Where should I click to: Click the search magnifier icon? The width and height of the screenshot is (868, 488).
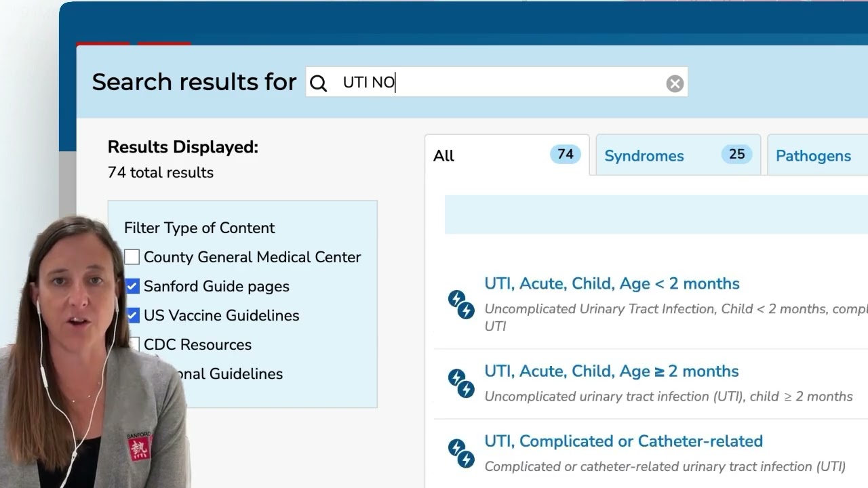(318, 83)
